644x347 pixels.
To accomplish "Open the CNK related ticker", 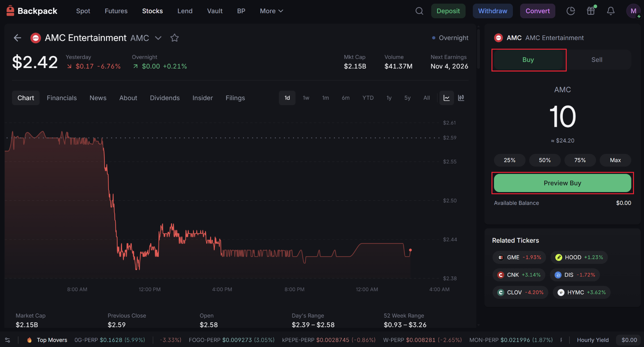I will [x=519, y=275].
